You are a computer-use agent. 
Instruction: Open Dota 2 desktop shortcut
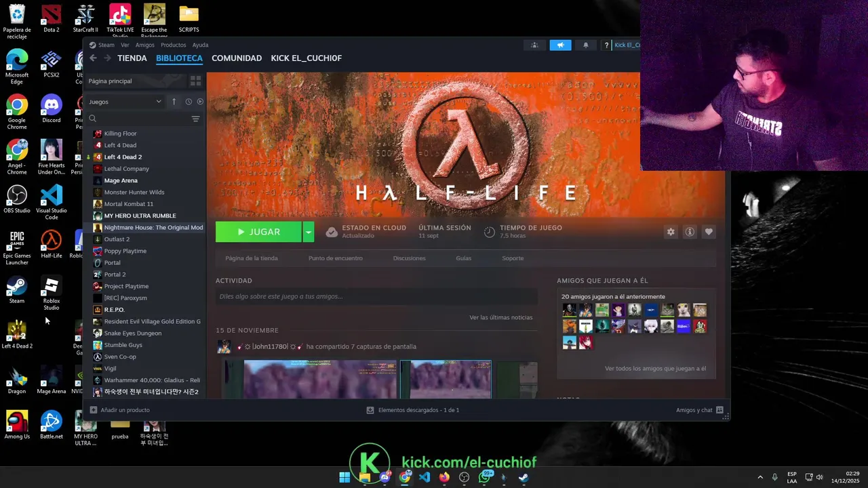coord(52,19)
